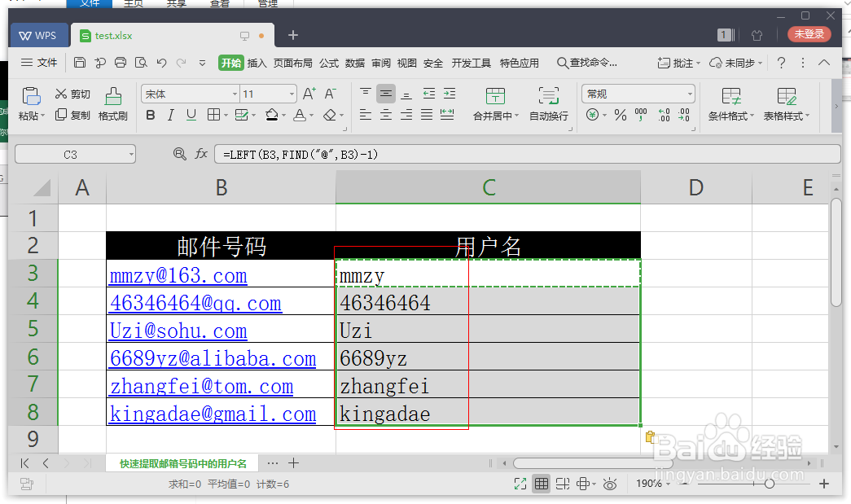This screenshot has width=851, height=504.
Task: Click in the formula bar input
Action: tap(528, 154)
